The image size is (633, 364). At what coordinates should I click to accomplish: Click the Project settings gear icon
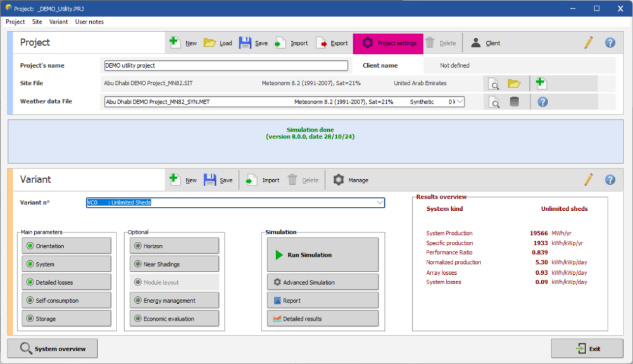(367, 43)
